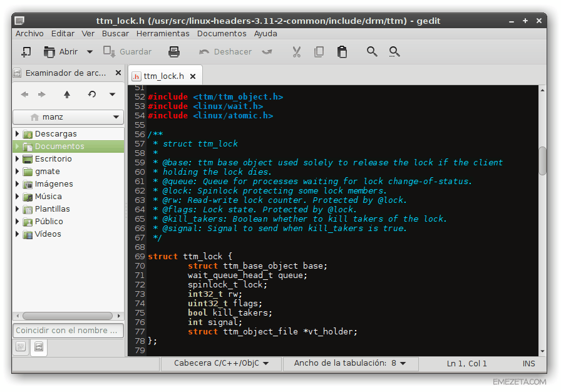
Task: Open the manz location combo box
Action: tap(68, 117)
